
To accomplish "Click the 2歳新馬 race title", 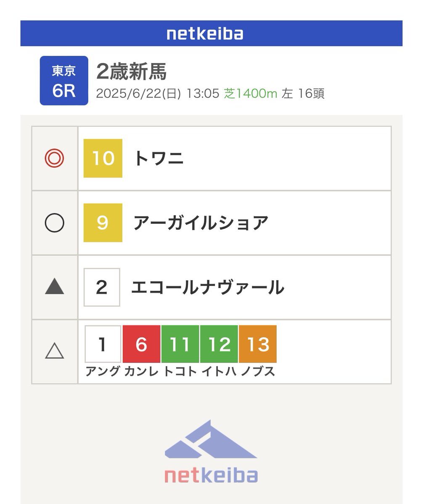I will point(132,72).
